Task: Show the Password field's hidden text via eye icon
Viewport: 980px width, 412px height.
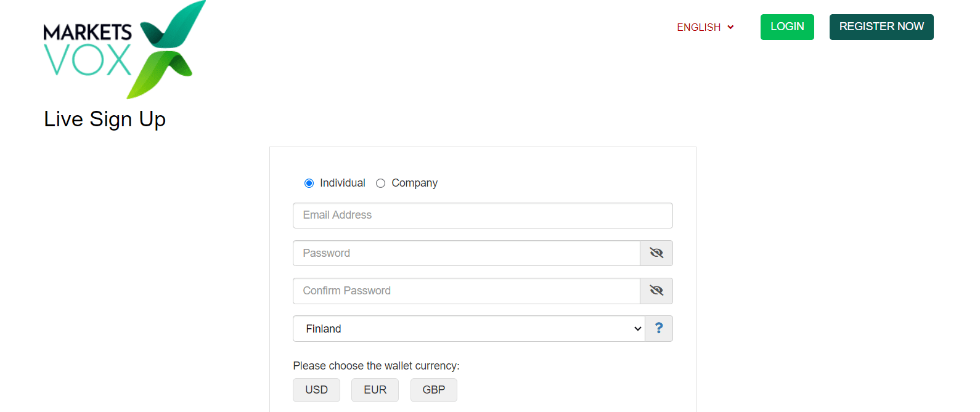Action: [656, 253]
